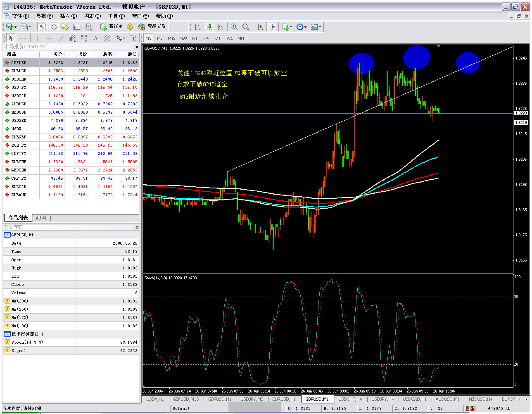Toggle chart auto scroll icon
Image resolution: width=532 pixels, height=414 pixels.
[260, 27]
